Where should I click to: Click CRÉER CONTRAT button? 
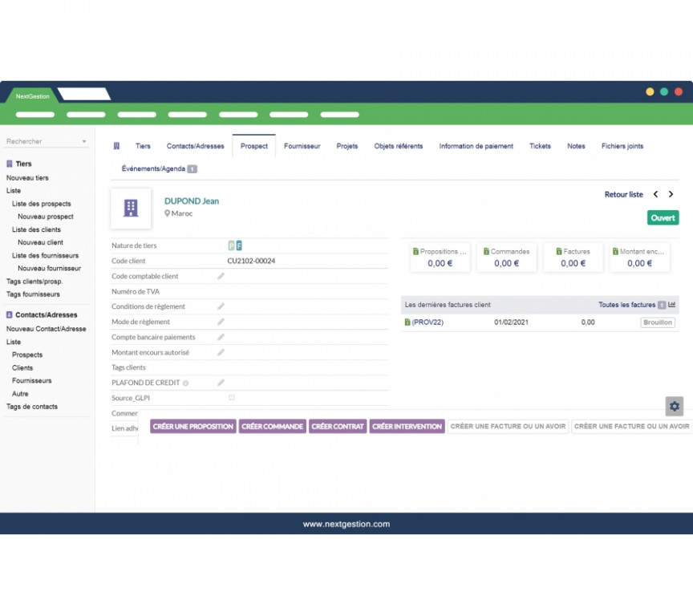point(338,427)
